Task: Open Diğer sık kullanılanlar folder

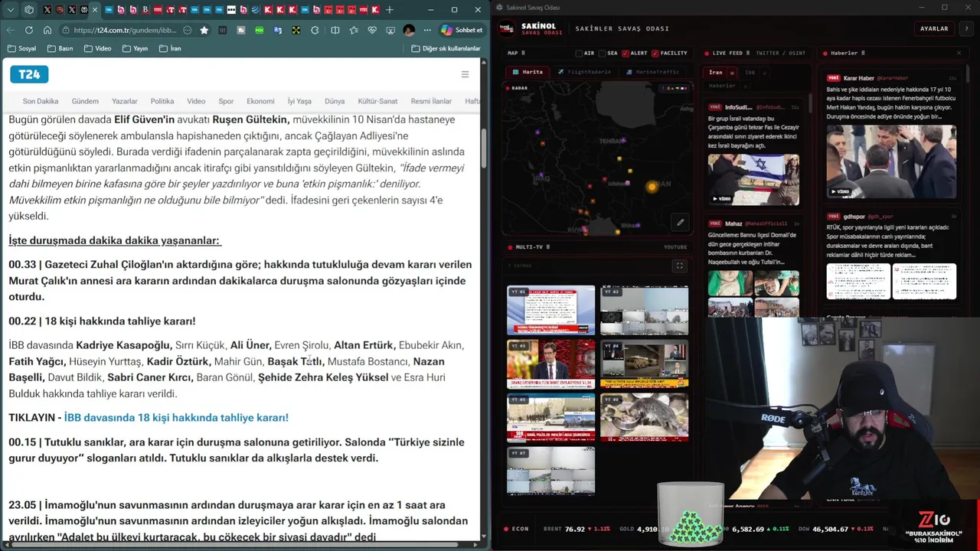Action: [446, 48]
